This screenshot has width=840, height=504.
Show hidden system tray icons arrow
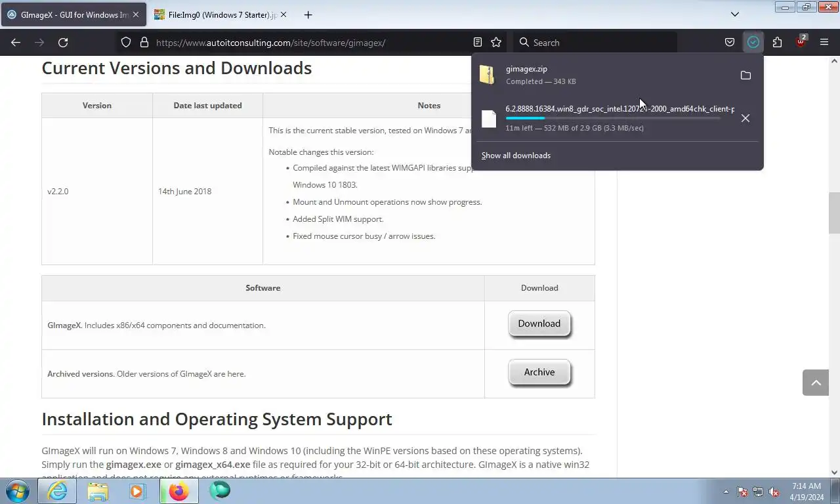[726, 492]
